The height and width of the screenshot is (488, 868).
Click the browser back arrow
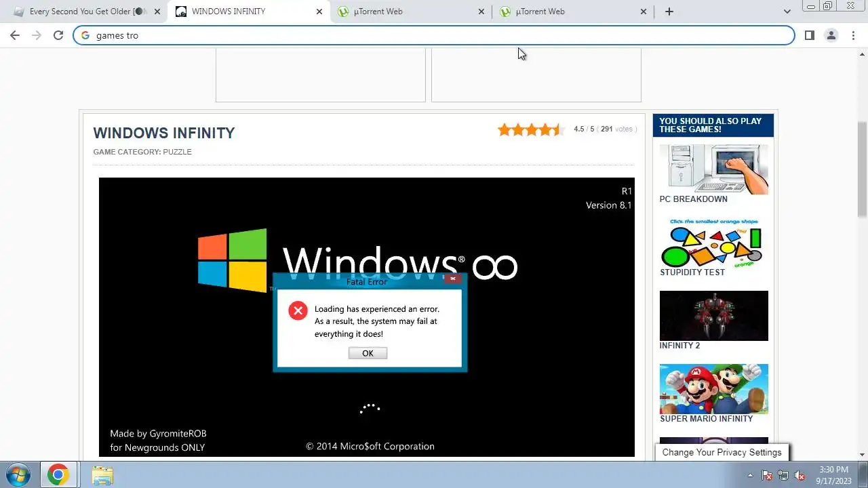pyautogui.click(x=15, y=35)
